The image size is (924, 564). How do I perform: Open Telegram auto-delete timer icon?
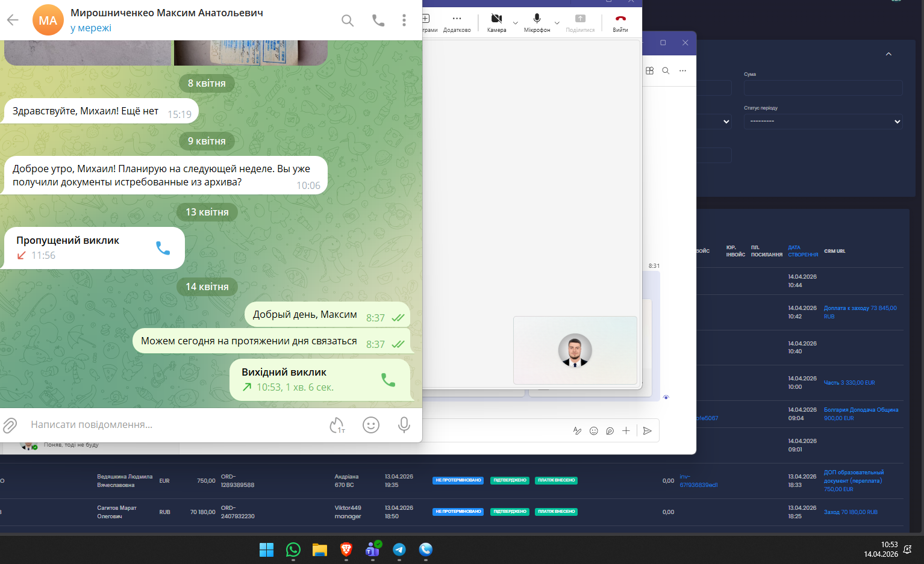(337, 425)
